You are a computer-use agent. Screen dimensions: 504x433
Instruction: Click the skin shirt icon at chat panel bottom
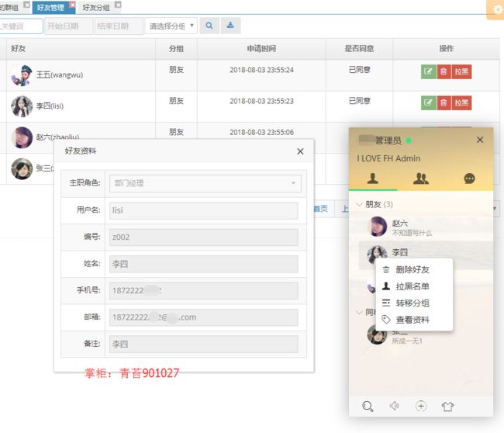pyautogui.click(x=447, y=407)
